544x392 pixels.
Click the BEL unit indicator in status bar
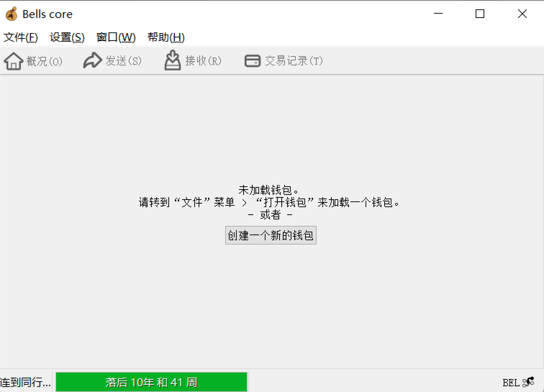(x=511, y=382)
